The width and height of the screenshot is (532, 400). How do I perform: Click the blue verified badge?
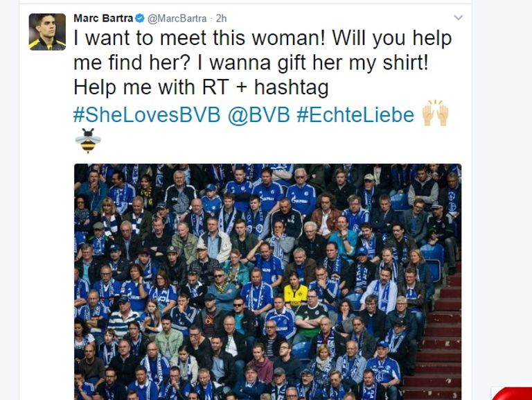(x=140, y=18)
